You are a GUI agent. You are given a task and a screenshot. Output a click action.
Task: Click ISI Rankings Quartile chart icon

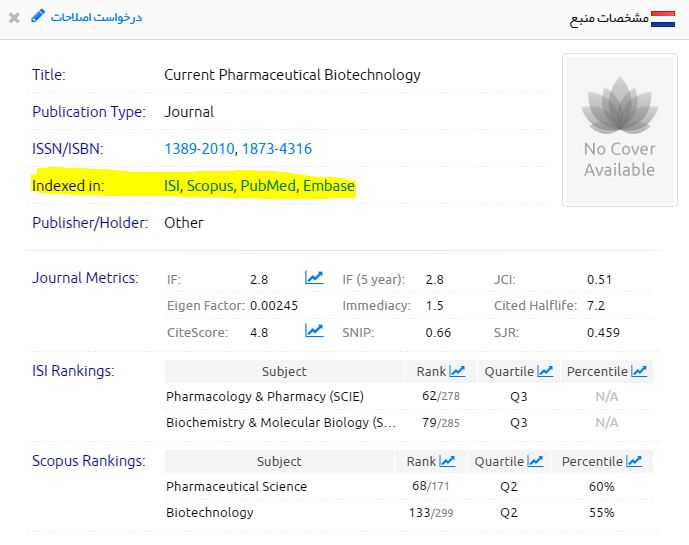click(x=545, y=371)
